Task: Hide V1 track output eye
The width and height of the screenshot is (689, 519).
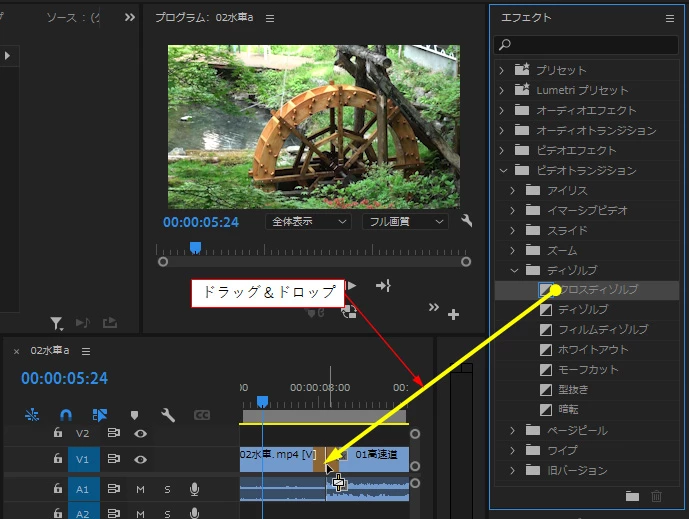Action: pos(141,460)
